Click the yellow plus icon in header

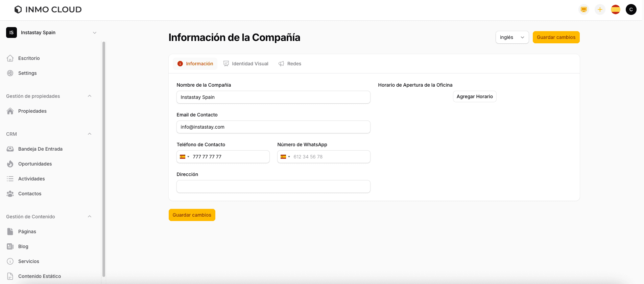click(x=600, y=9)
